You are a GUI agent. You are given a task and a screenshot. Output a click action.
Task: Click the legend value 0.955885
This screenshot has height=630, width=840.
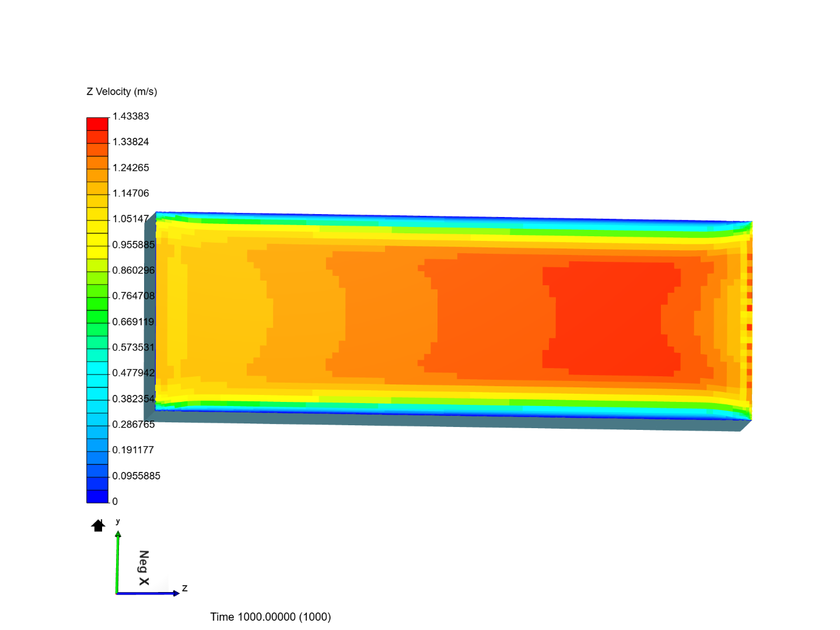[x=134, y=244]
